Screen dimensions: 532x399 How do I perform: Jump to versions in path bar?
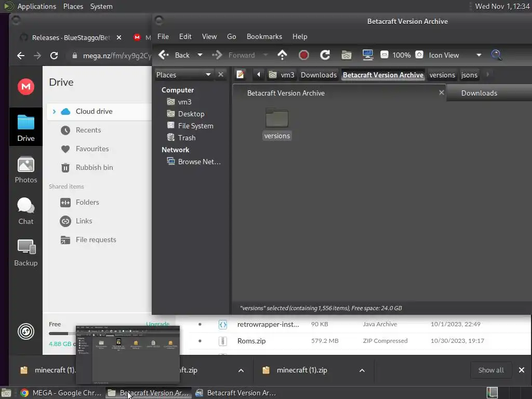(x=442, y=75)
